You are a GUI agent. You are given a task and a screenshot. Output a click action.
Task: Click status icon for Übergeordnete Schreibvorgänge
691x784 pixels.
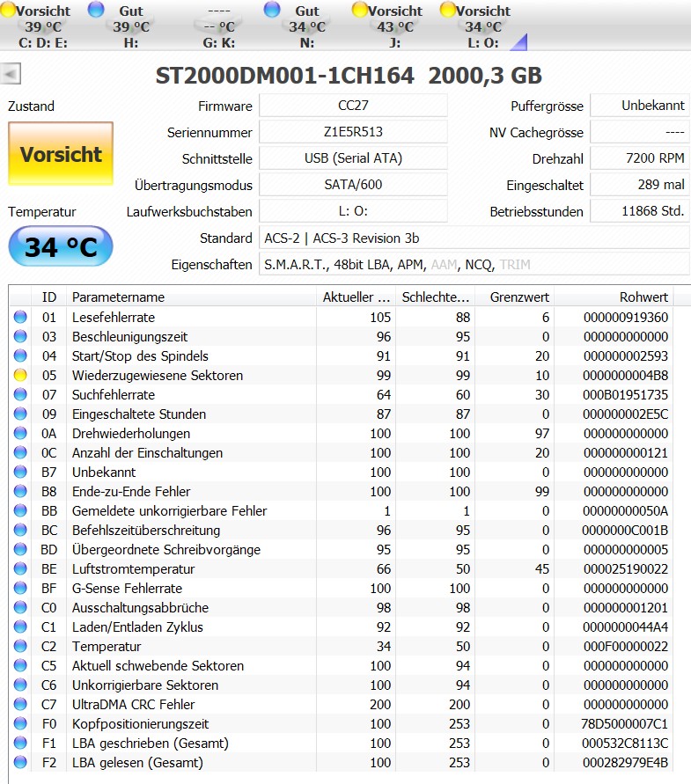(20, 549)
